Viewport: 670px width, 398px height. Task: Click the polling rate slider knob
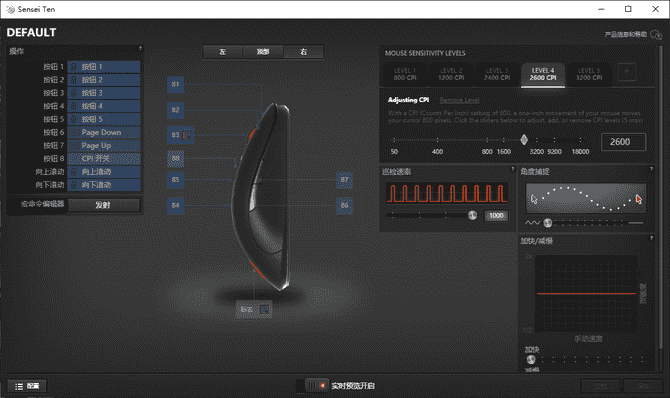[472, 215]
